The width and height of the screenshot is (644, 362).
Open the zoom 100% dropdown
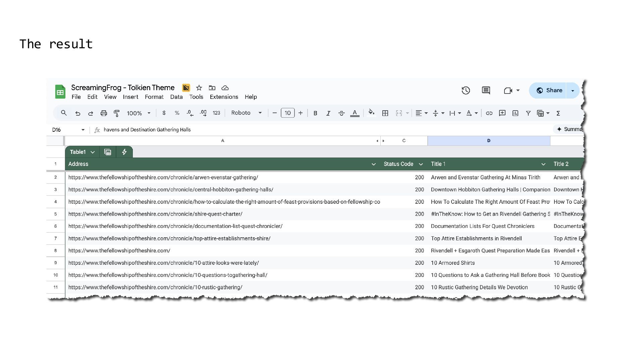pos(139,113)
